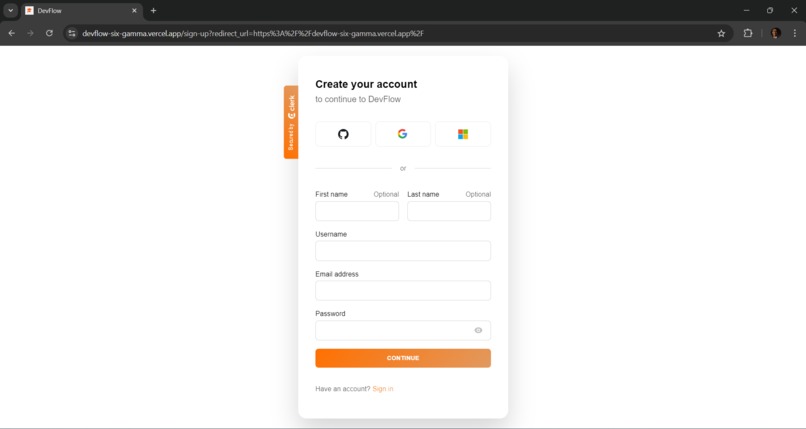Click the Last name label
806x429 pixels.
[423, 194]
